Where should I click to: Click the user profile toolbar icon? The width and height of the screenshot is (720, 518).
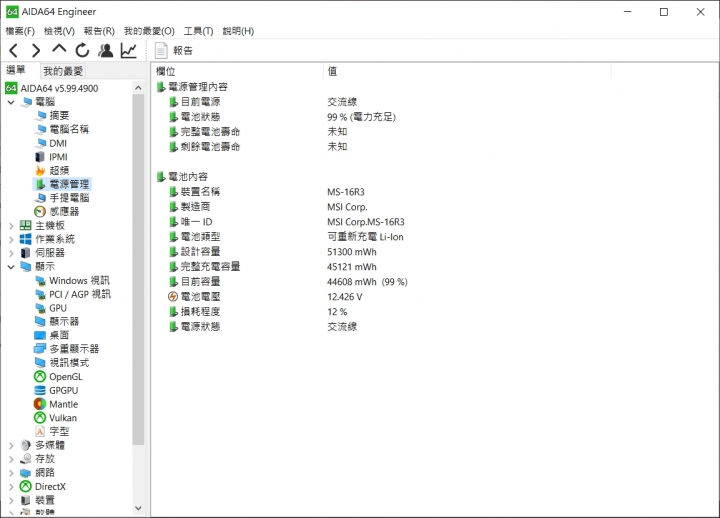(x=106, y=50)
